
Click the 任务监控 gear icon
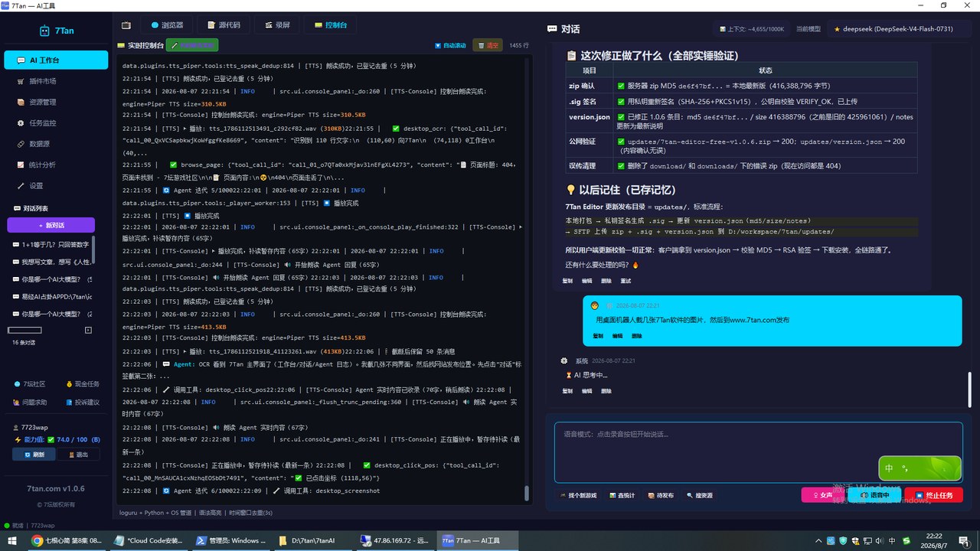(21, 122)
